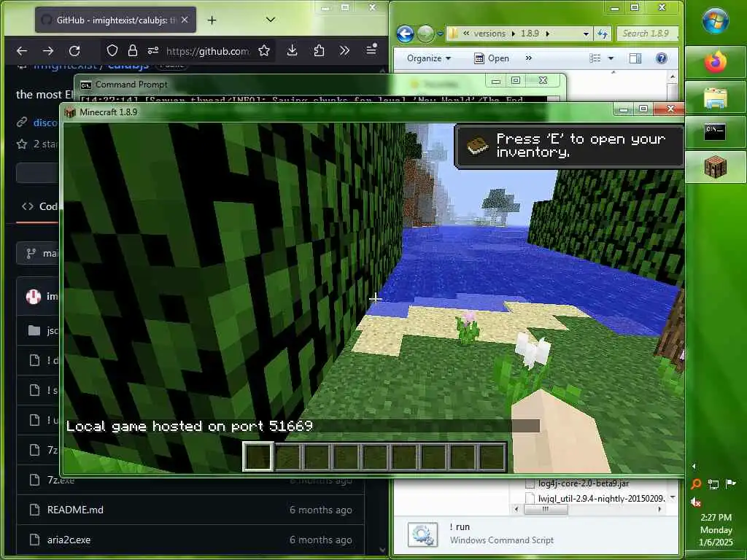Open Explorer recent pages dropdown arrow
Screen dimensions: 747x560
click(x=440, y=34)
